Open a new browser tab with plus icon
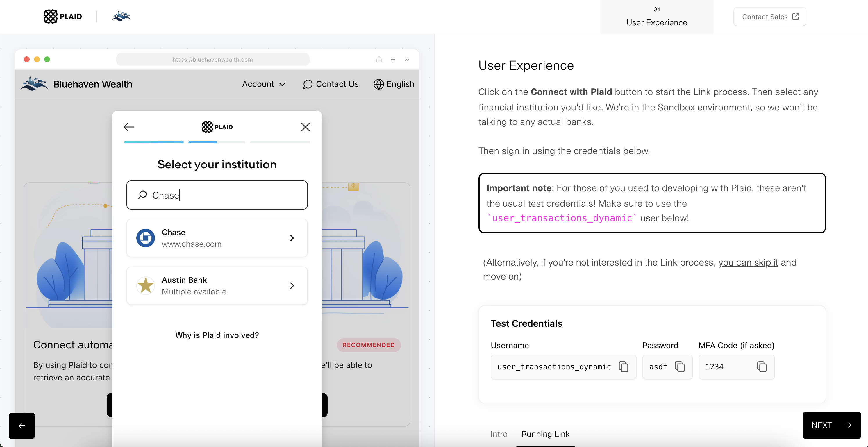 393,59
